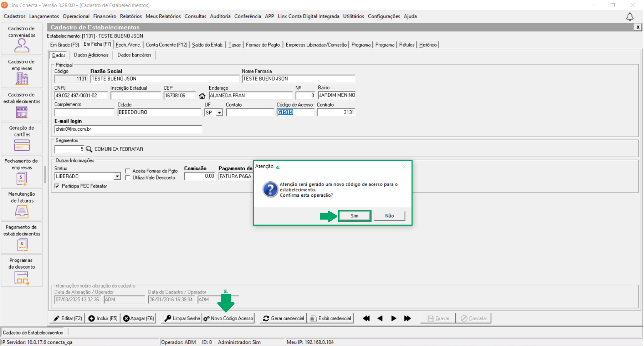The height and width of the screenshot is (346, 644).
Task: Open Pagamento de estabelecimentos in sidebar
Action: (22, 237)
